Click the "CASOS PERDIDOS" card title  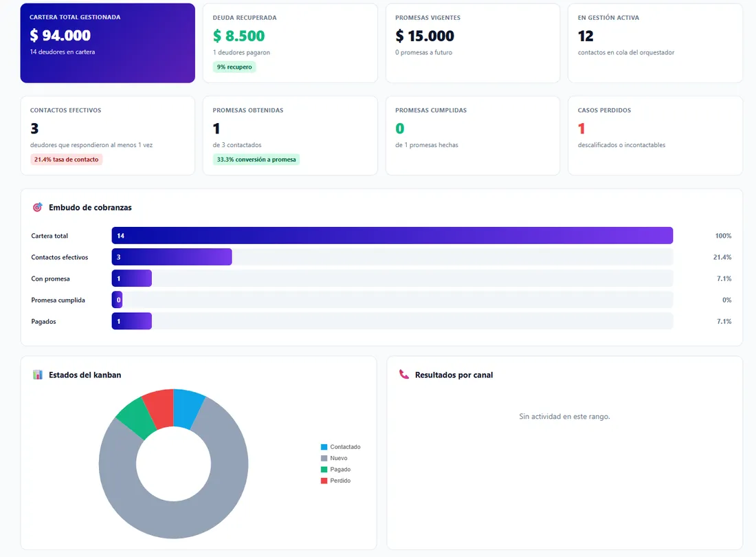[604, 110]
